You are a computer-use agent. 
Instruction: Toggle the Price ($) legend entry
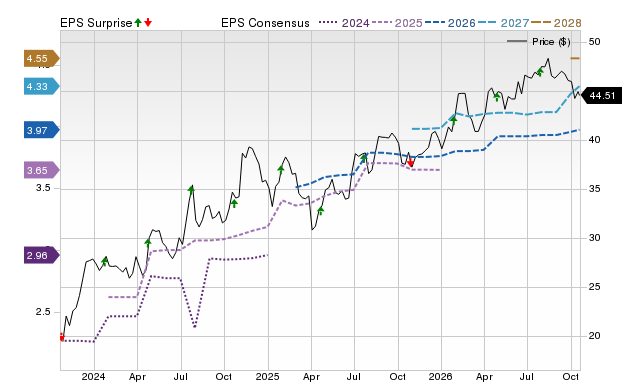click(x=538, y=42)
